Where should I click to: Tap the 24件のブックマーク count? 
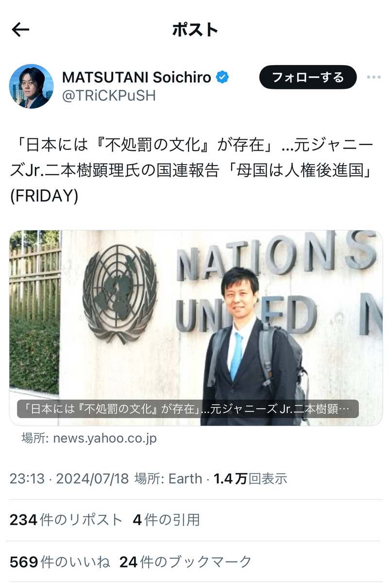tap(186, 562)
